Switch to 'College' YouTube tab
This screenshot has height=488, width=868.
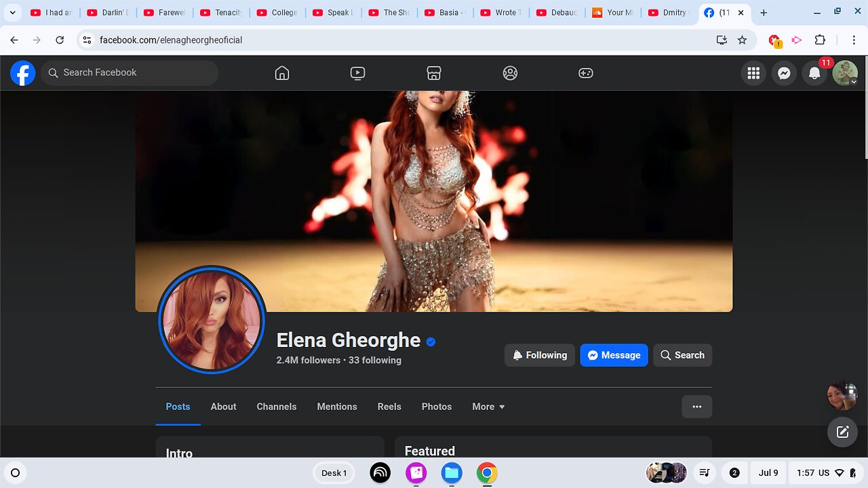pyautogui.click(x=277, y=12)
